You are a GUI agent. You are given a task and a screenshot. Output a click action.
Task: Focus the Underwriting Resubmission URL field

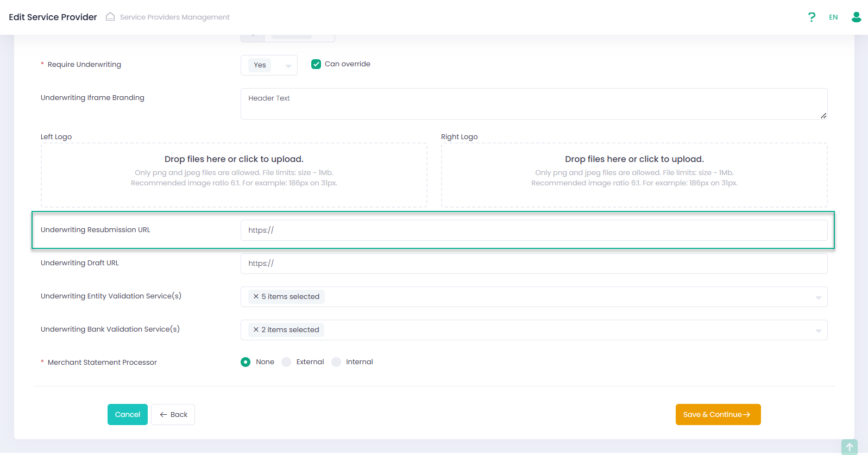(533, 230)
